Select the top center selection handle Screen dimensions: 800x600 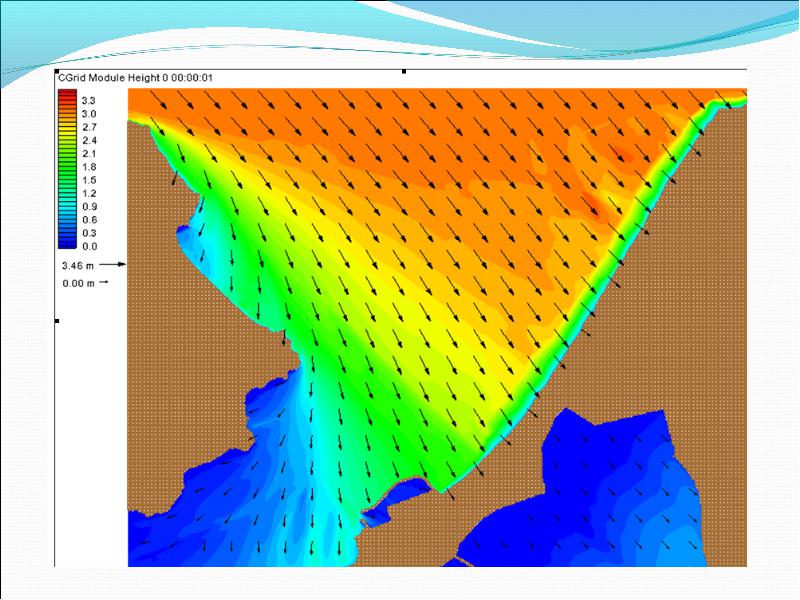pyautogui.click(x=404, y=71)
